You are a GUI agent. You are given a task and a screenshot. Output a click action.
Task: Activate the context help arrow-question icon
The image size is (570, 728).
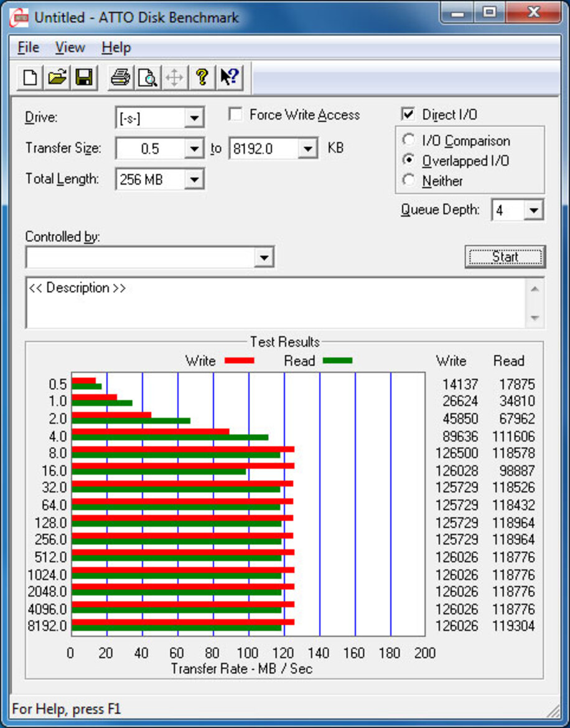pos(229,77)
